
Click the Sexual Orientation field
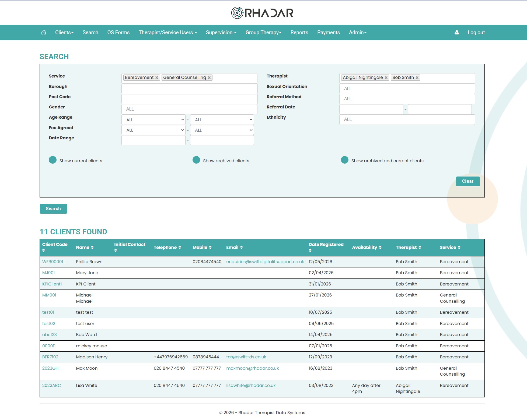click(x=407, y=89)
